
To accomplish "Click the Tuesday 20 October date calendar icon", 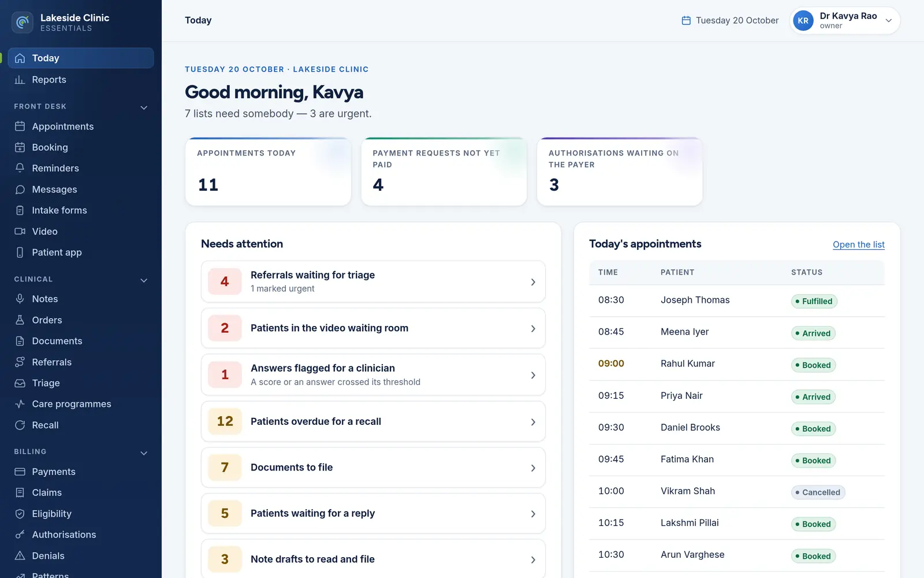I will (686, 21).
